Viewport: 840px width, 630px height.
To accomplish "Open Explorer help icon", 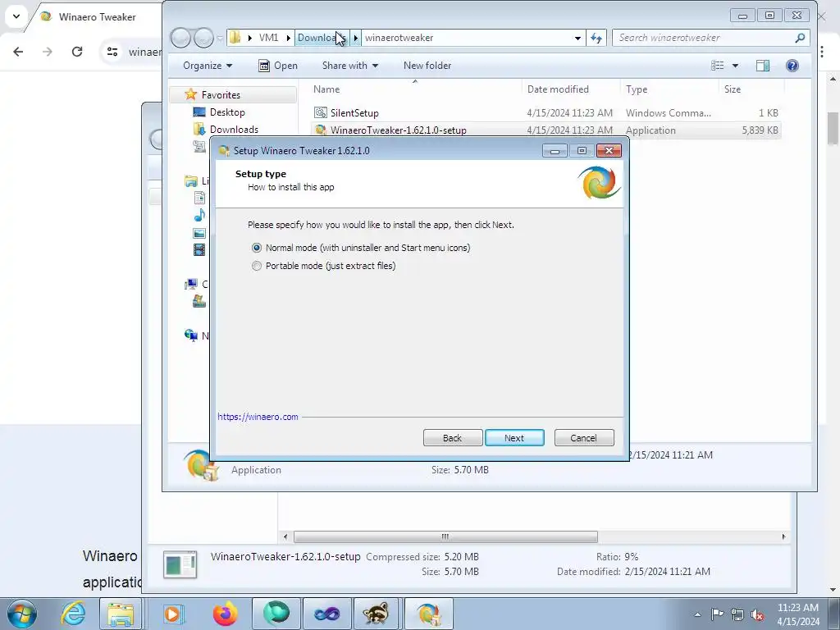I will tap(792, 66).
